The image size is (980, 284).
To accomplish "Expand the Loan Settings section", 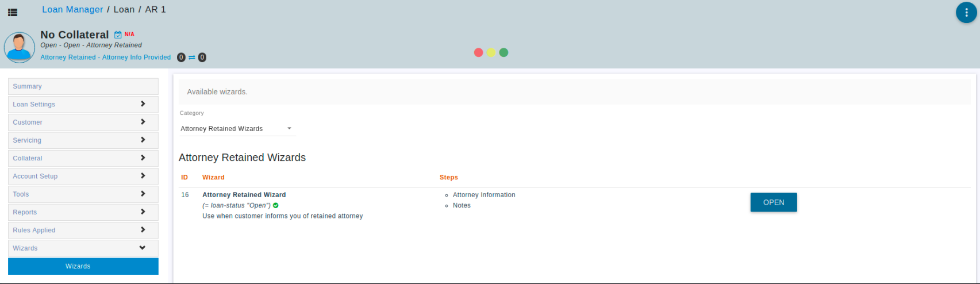I will click(83, 104).
